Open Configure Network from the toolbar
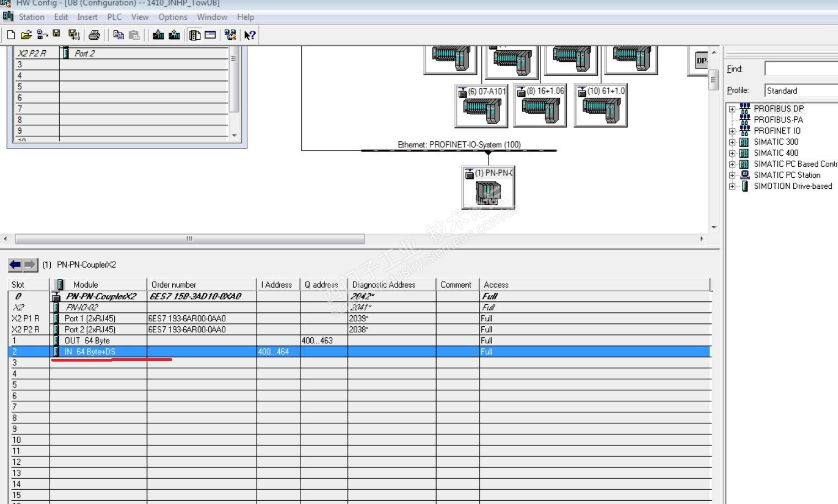The width and height of the screenshot is (838, 504). [x=230, y=35]
